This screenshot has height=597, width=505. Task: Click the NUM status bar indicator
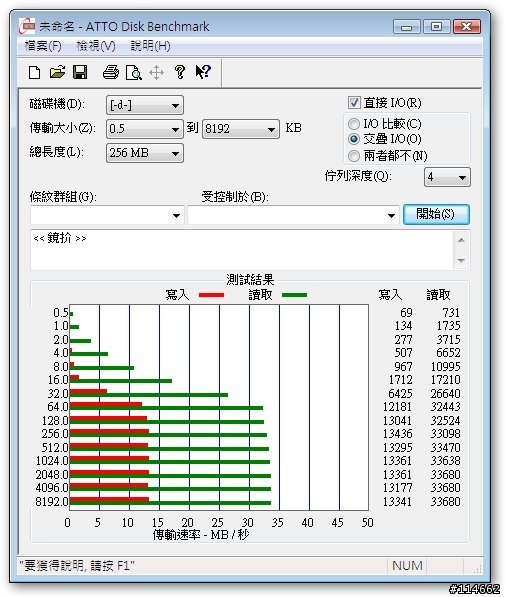pyautogui.click(x=407, y=566)
